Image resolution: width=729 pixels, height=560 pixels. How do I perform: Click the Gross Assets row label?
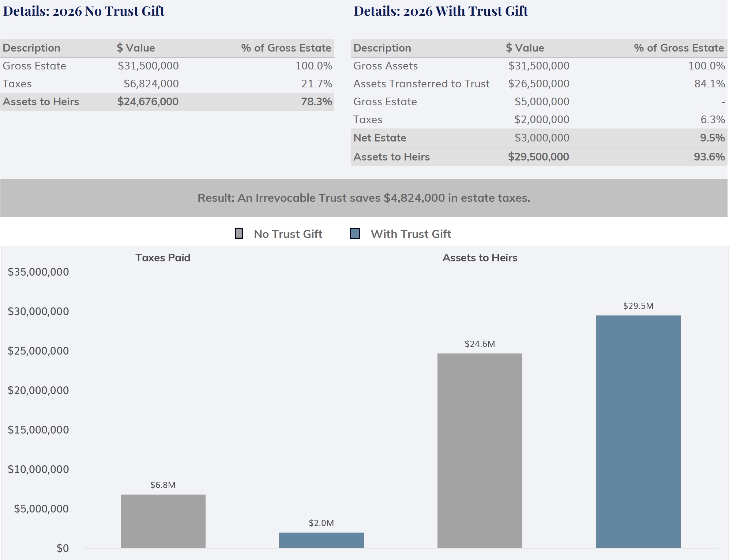point(386,66)
